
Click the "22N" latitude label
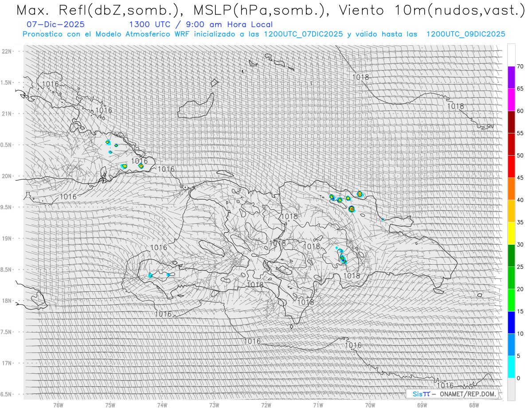tap(6, 51)
